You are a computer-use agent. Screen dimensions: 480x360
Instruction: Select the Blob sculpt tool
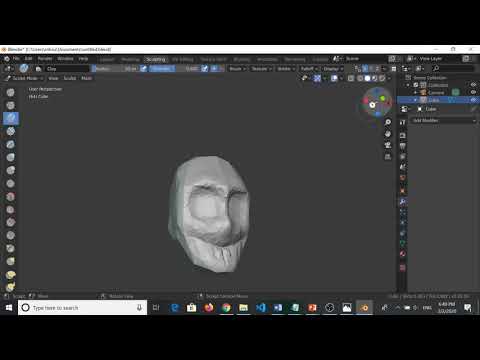[11, 170]
